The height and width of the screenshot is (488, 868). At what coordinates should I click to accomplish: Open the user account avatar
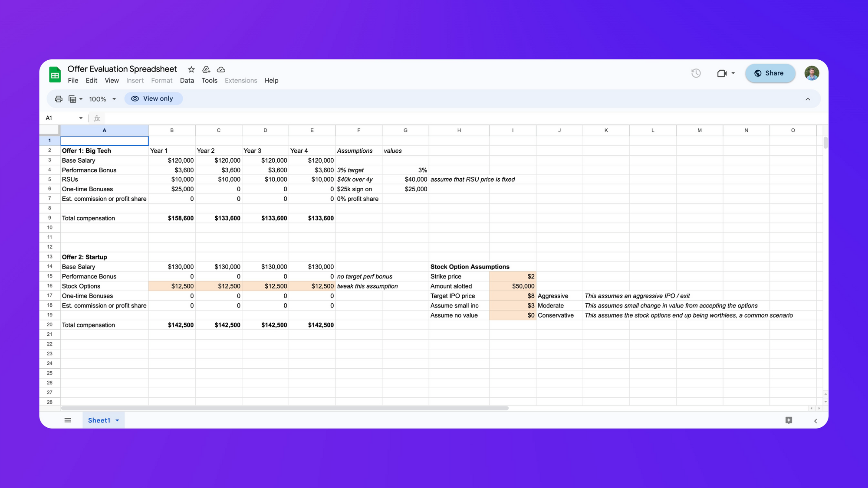[x=811, y=73]
